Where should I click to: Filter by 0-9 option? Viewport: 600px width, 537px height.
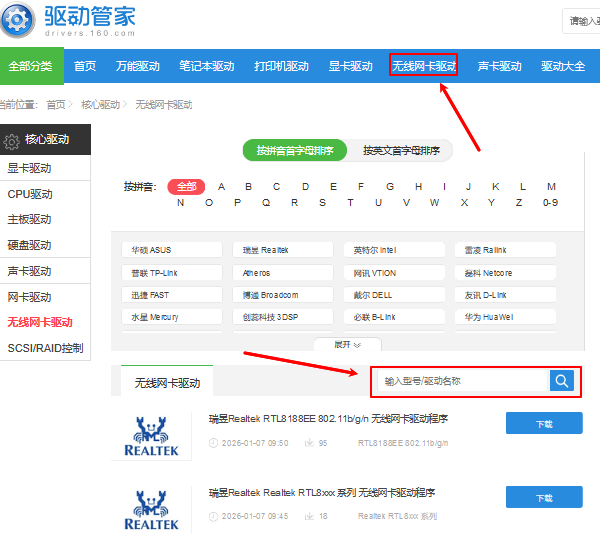(550, 202)
